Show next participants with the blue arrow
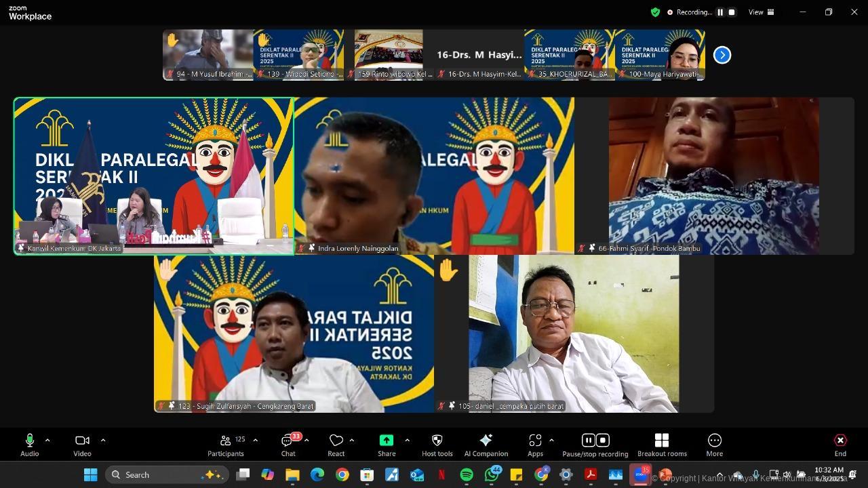This screenshot has width=868, height=488. pyautogui.click(x=722, y=55)
